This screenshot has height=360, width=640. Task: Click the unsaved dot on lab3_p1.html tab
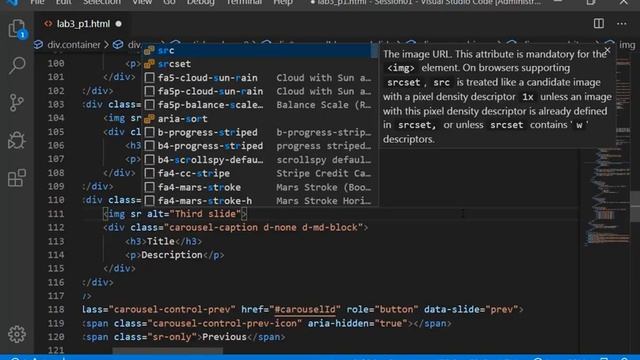coord(118,24)
